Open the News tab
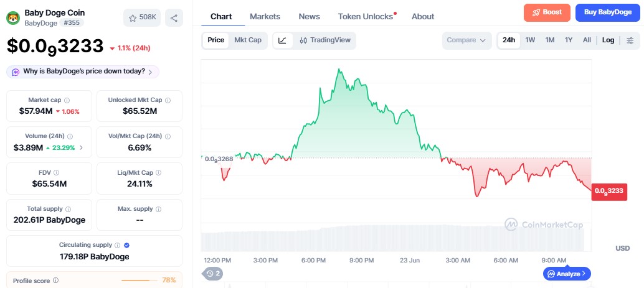Viewport: 644px width, 288px height. pyautogui.click(x=310, y=17)
